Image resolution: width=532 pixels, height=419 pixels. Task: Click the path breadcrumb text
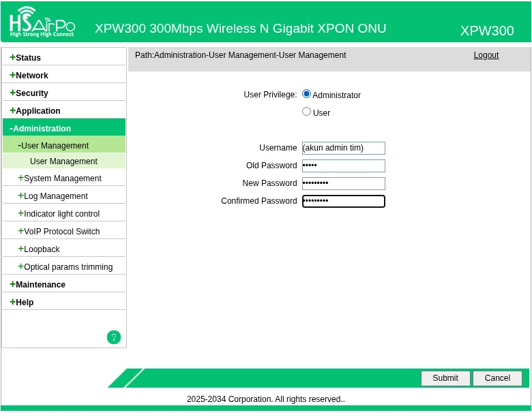[240, 55]
